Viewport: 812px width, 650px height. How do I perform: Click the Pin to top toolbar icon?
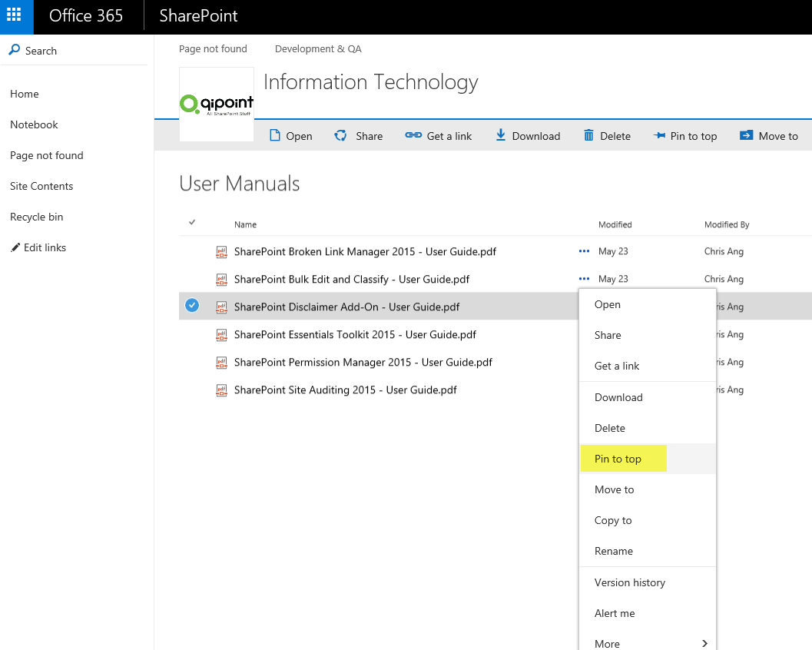[659, 136]
